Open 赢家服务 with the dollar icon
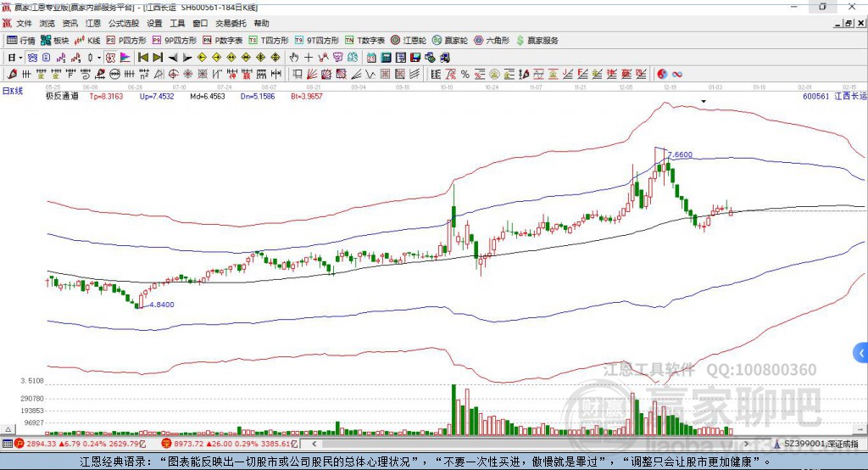This screenshot has width=868, height=470. 537,41
